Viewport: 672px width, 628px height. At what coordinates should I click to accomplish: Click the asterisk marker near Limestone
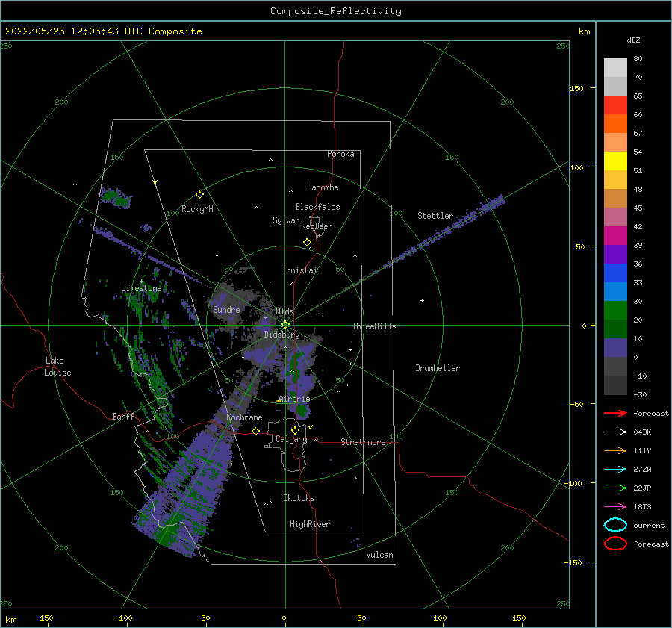click(141, 282)
